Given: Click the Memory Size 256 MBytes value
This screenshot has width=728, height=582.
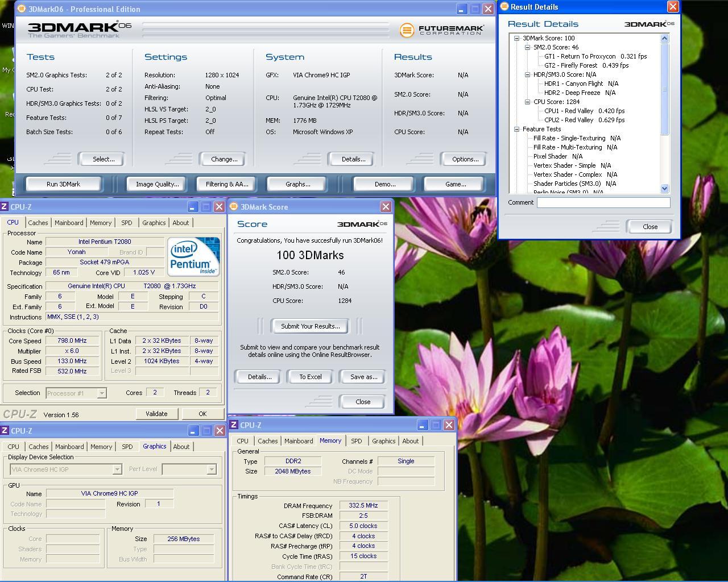Looking at the screenshot, I should click(x=184, y=539).
